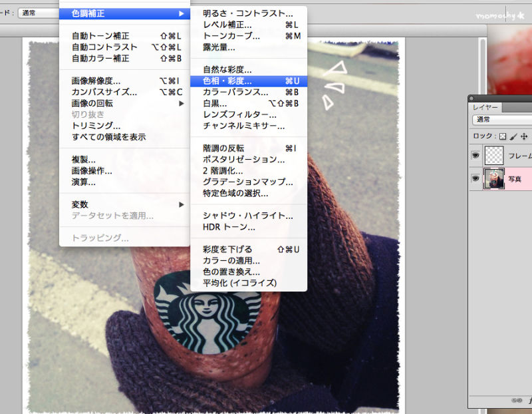Select 複製 menu item
The height and width of the screenshot is (414, 532).
[x=124, y=159]
